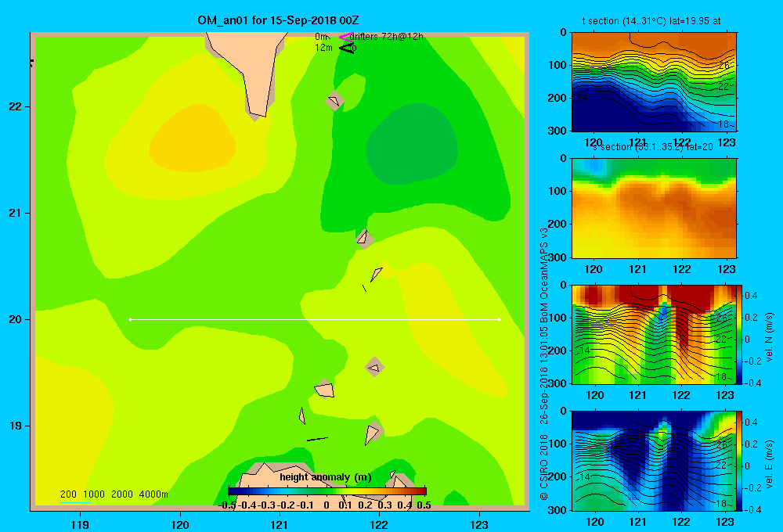Click the 't section (14..31°C) lat=19.95' title
The image size is (783, 532).
point(651,21)
